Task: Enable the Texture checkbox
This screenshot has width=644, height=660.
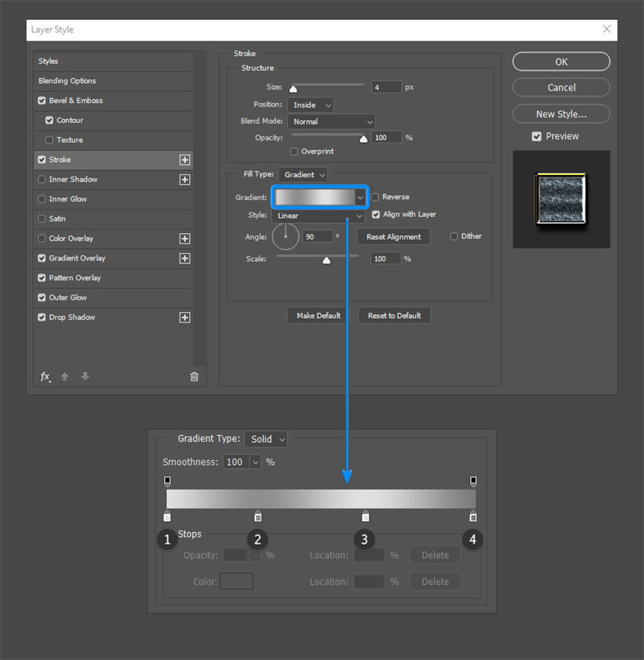Action: click(49, 140)
